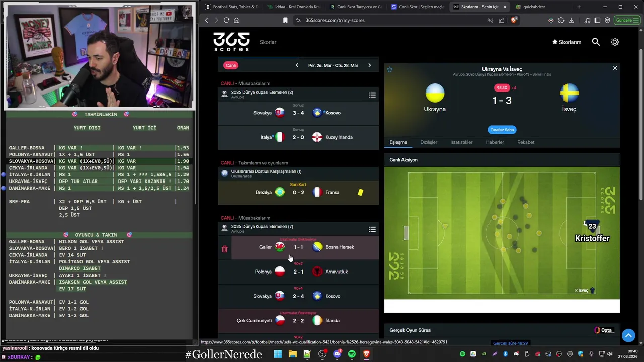Screen dimensions: 644x362
Task: Go back in browser history
Action: click(x=206, y=20)
